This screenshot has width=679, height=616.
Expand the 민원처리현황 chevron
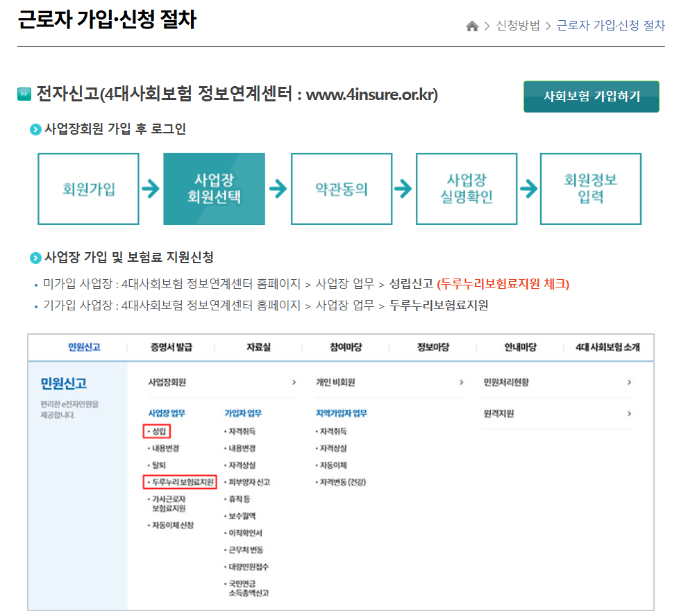coord(629,382)
